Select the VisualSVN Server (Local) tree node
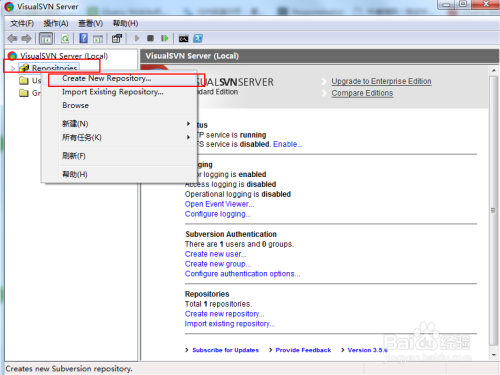 pyautogui.click(x=64, y=56)
